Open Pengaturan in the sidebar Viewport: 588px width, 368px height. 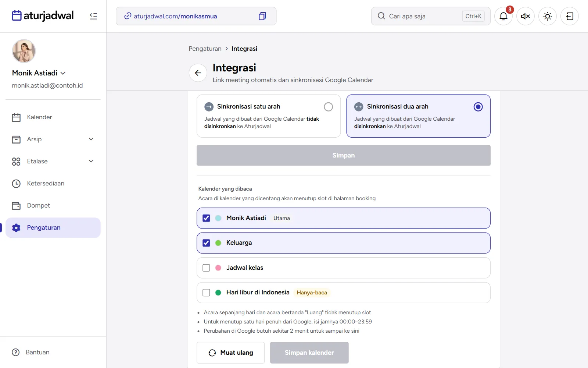(x=53, y=227)
